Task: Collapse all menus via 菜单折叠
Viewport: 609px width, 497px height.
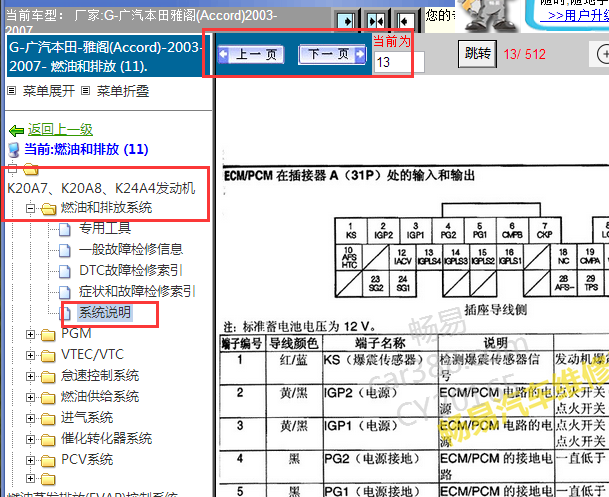Action: [x=123, y=91]
